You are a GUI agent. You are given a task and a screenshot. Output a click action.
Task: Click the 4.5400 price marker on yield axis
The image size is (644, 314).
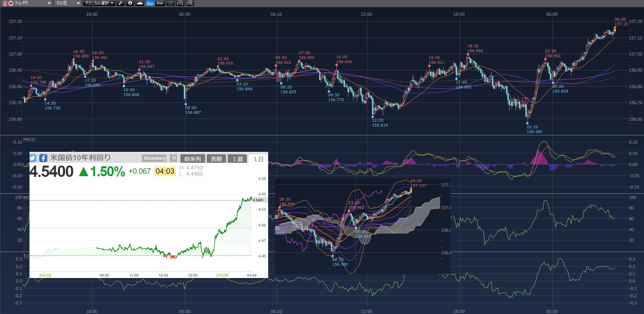pos(258,200)
